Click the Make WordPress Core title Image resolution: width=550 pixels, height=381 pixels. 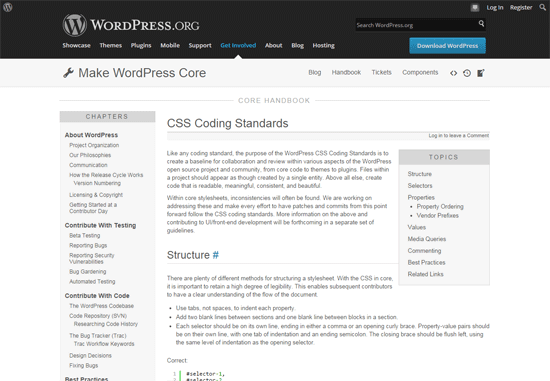pyautogui.click(x=142, y=73)
